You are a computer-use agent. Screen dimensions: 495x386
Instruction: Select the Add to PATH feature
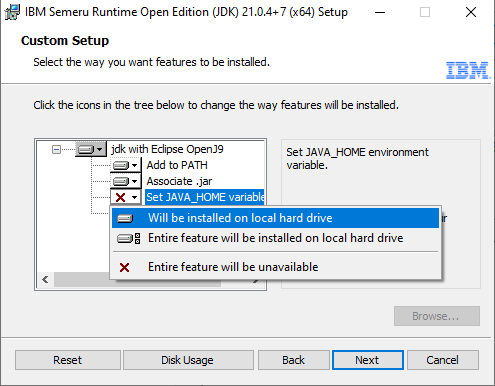click(x=177, y=165)
